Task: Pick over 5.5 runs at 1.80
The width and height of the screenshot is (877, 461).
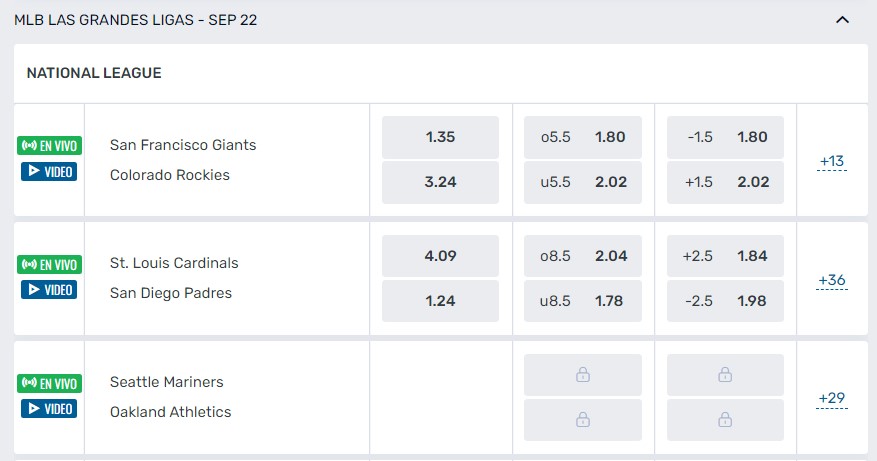Action: click(583, 137)
